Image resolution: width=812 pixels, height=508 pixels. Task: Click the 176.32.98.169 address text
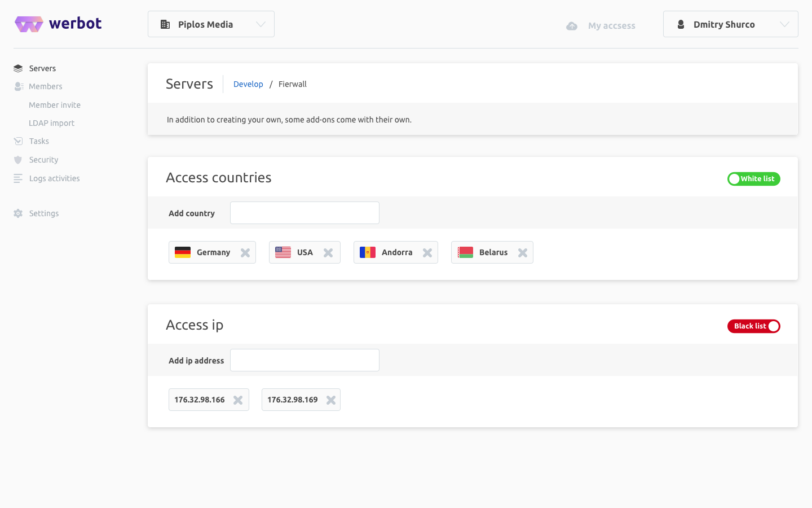point(293,400)
